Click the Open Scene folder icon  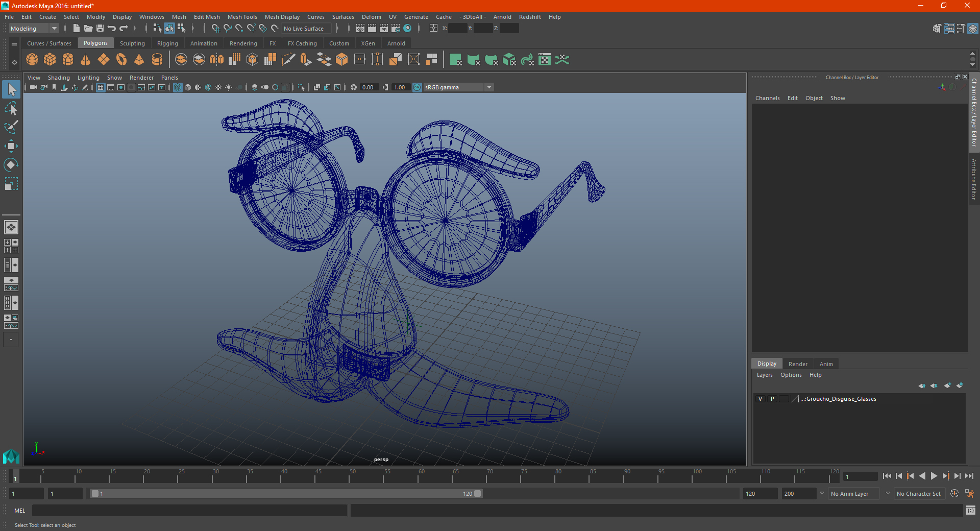[88, 29]
